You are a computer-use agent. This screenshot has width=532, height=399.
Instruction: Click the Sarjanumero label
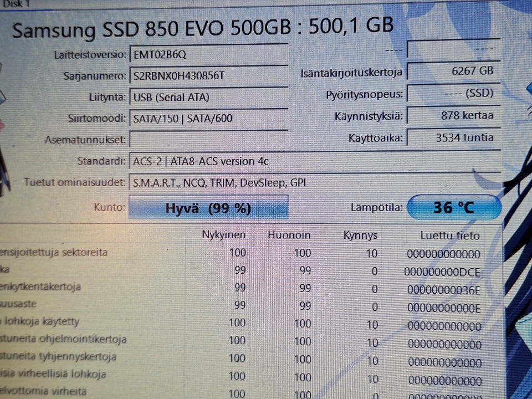click(x=95, y=76)
